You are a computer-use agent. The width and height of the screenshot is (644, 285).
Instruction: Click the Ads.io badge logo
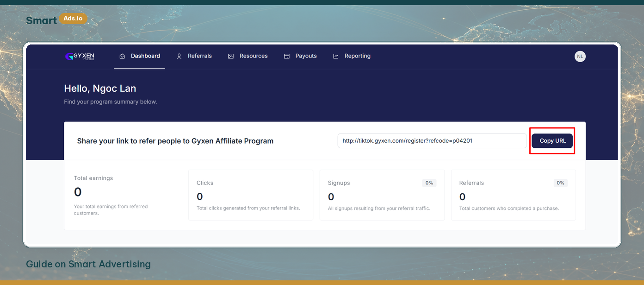coord(73,19)
